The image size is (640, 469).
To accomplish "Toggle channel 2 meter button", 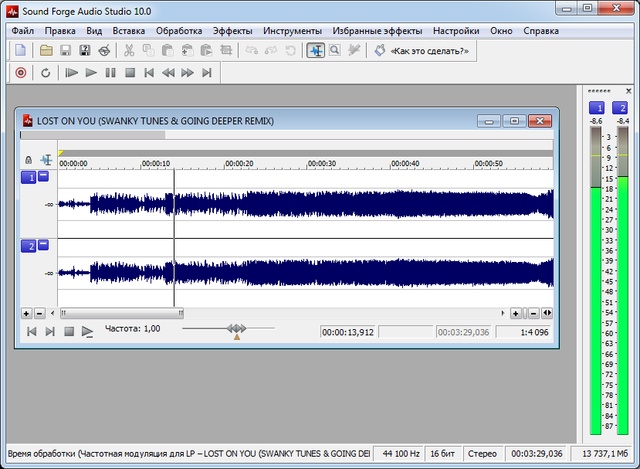I will 621,108.
